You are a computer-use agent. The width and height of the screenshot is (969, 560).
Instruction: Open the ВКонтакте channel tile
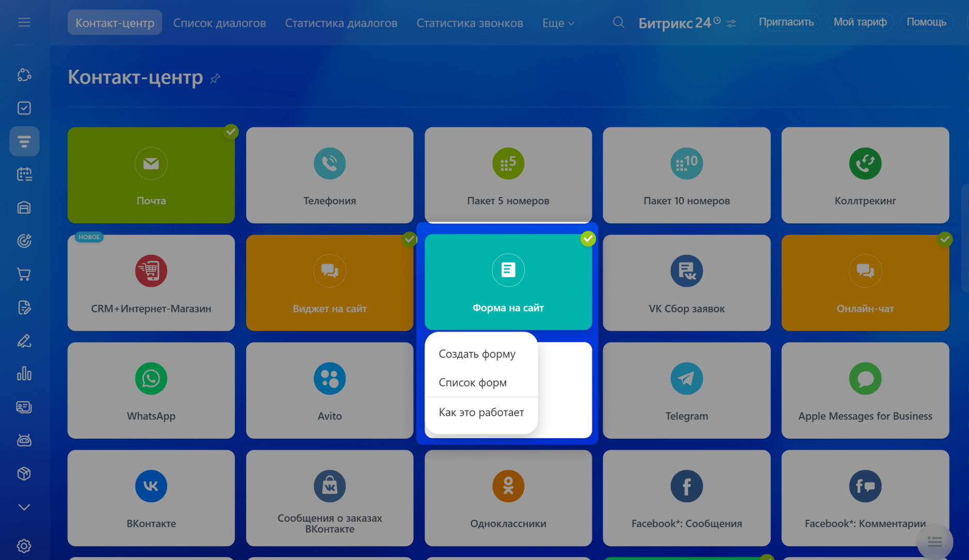click(x=151, y=498)
